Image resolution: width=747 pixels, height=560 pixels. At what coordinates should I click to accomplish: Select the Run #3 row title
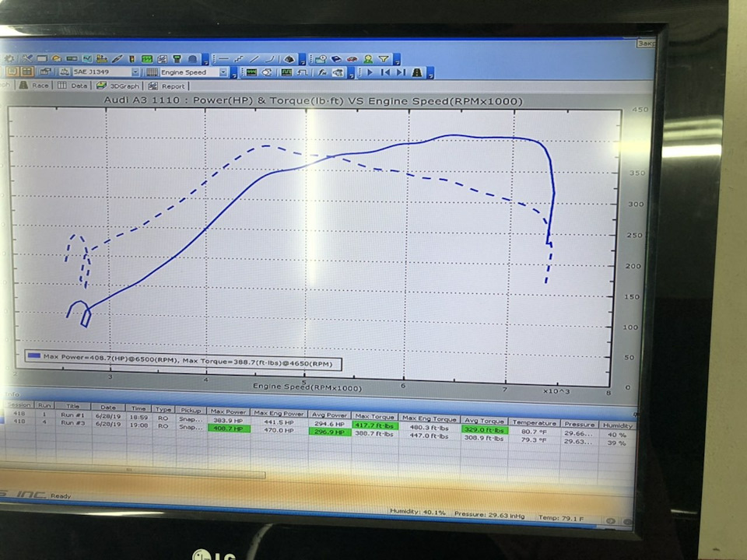tap(72, 422)
